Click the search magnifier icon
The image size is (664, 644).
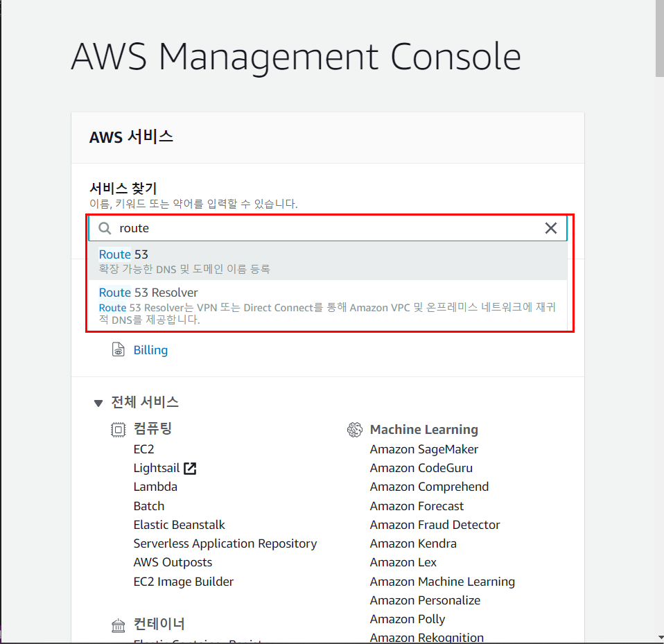[105, 229]
